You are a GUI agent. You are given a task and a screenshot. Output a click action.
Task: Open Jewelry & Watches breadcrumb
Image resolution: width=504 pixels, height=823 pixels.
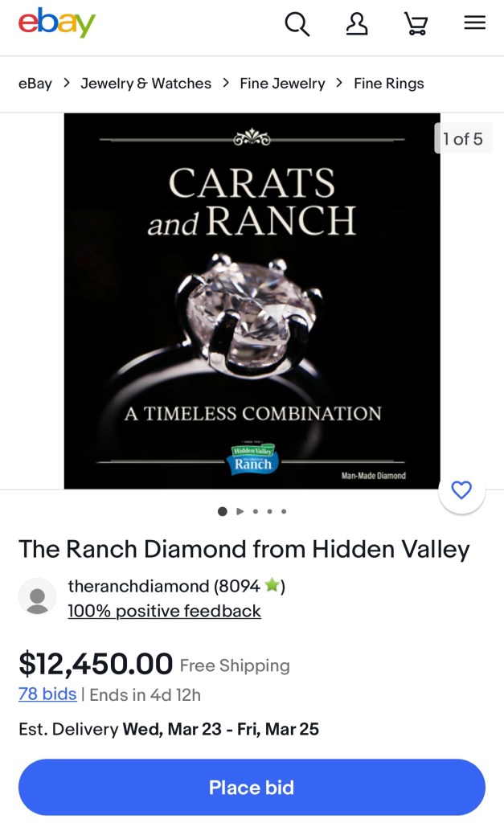[x=145, y=84]
